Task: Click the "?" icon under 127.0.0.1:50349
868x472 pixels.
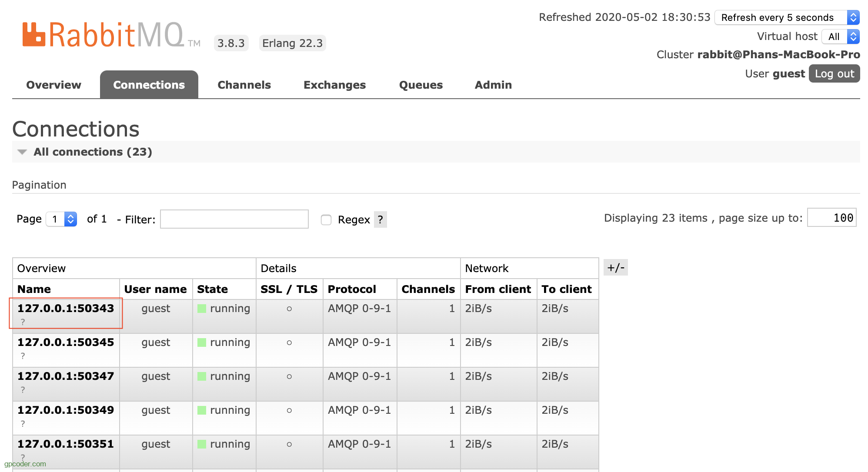Action: point(22,423)
